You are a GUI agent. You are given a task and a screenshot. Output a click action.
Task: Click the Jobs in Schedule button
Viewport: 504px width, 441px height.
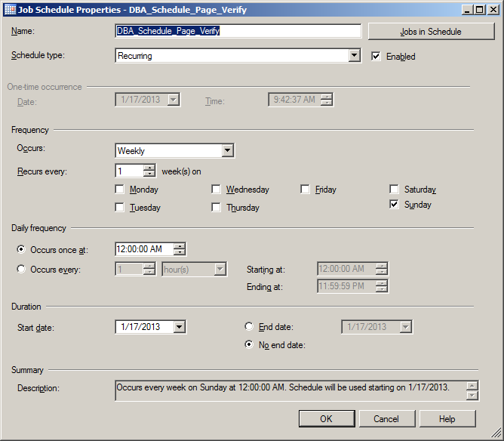[430, 31]
